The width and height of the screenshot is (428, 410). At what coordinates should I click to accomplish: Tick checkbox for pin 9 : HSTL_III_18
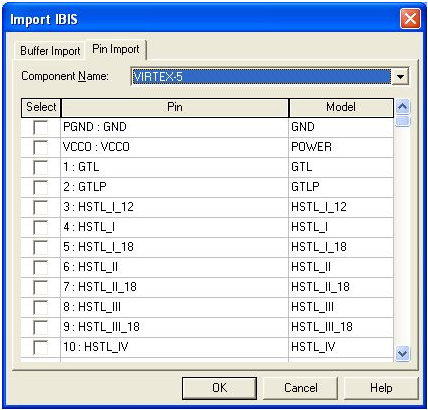[41, 327]
